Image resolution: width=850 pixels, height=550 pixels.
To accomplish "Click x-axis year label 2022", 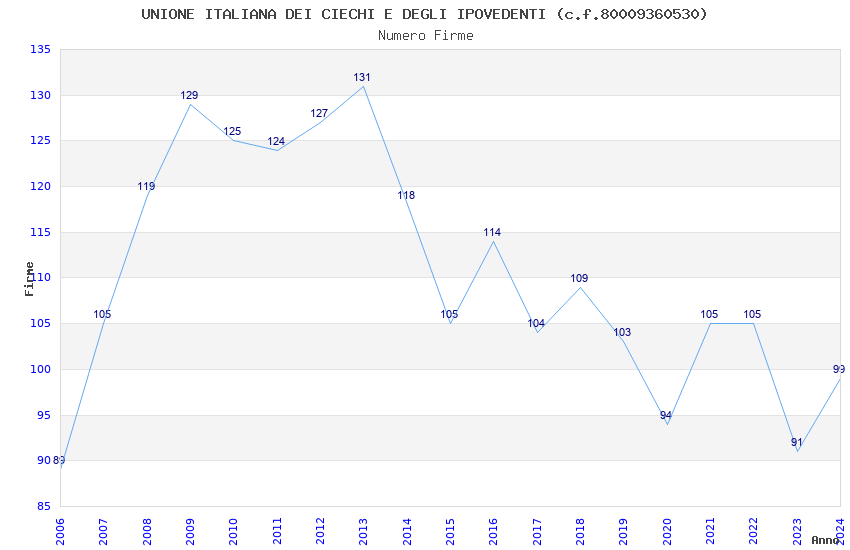I will tap(754, 532).
